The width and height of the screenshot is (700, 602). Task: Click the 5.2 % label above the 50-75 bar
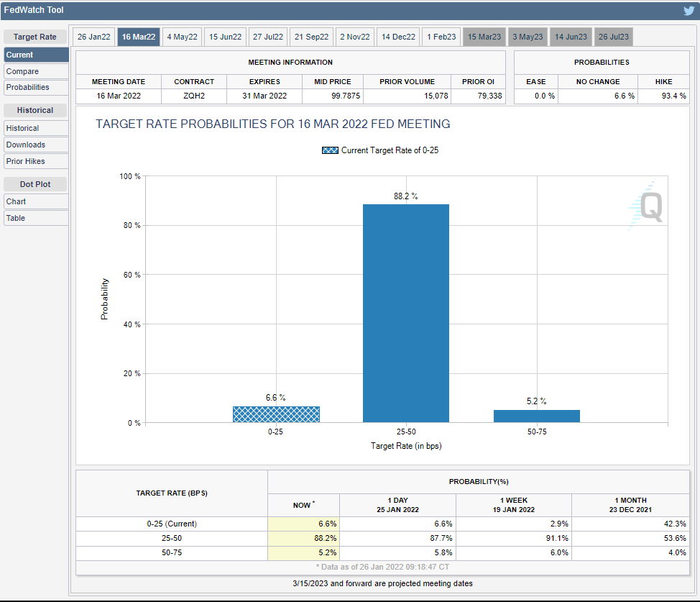coord(536,401)
